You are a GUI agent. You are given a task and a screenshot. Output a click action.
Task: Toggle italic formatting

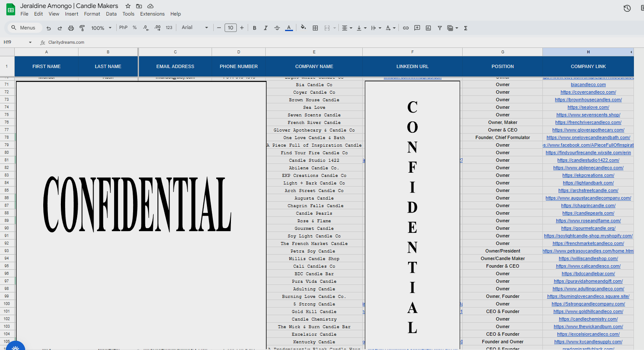[266, 28]
